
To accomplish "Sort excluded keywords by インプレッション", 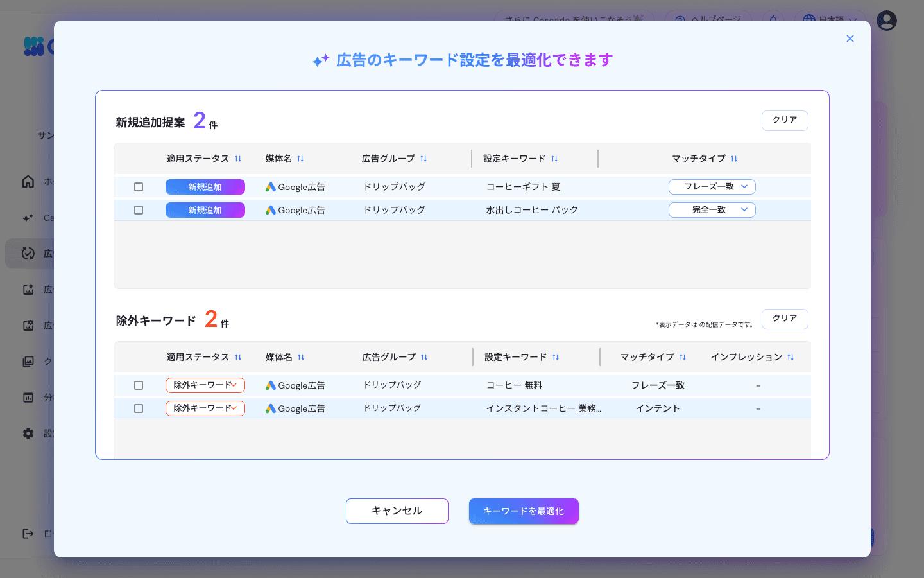I will coord(791,357).
